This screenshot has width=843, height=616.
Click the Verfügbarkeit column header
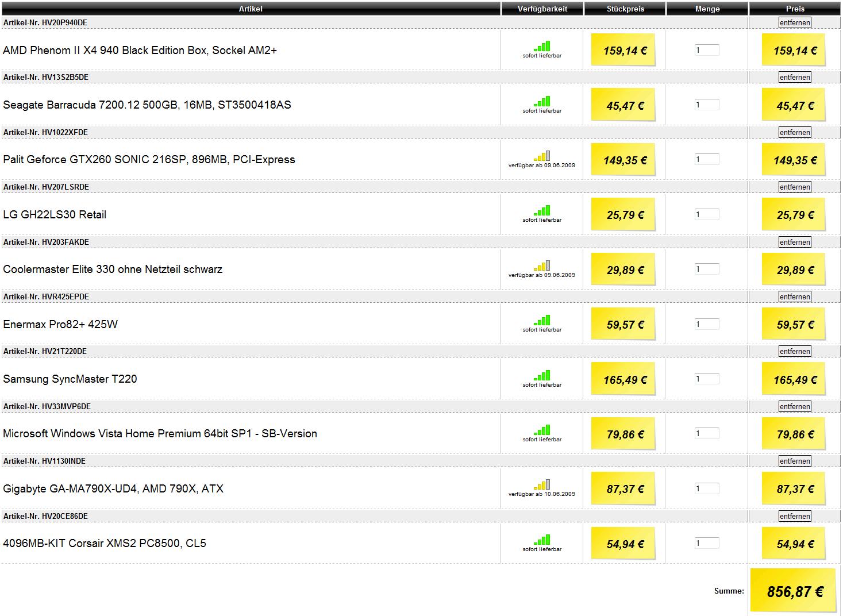(542, 9)
